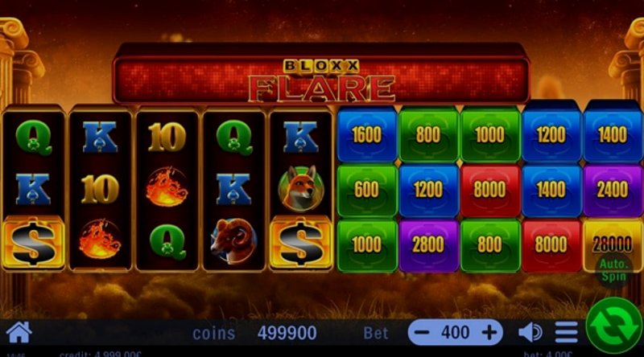This screenshot has height=357, width=644.
Task: Select the ram symbol on reel four
Action: [233, 241]
